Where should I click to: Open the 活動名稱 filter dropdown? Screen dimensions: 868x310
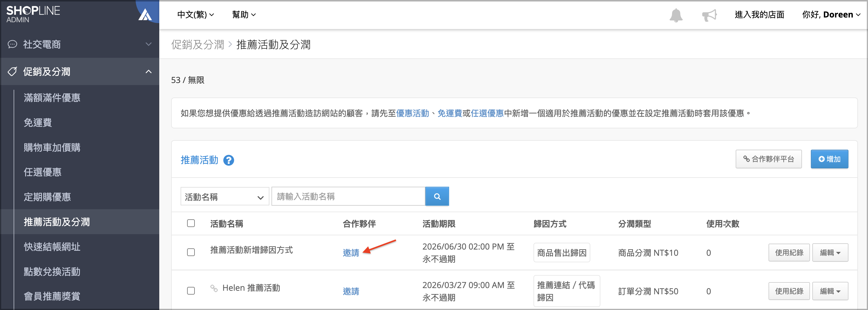tap(225, 197)
